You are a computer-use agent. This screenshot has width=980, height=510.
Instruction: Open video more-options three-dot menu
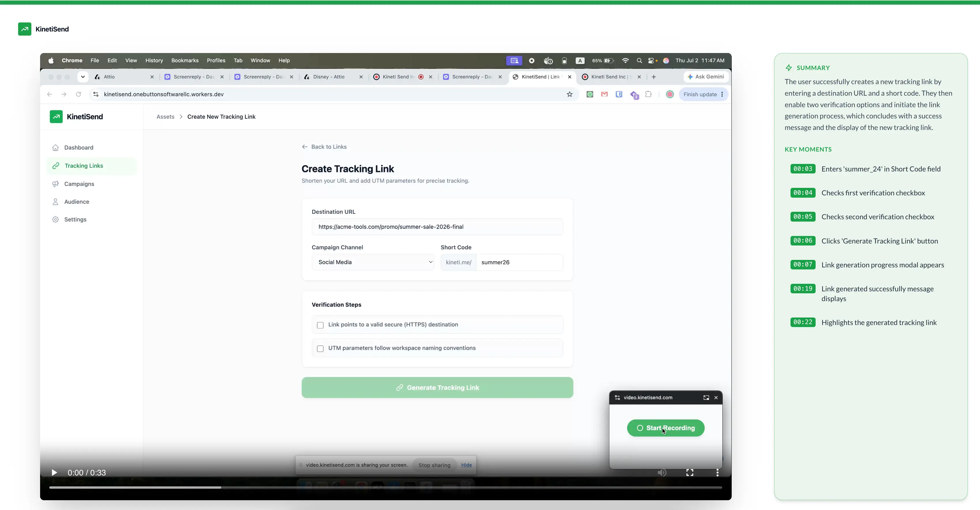[x=718, y=472]
